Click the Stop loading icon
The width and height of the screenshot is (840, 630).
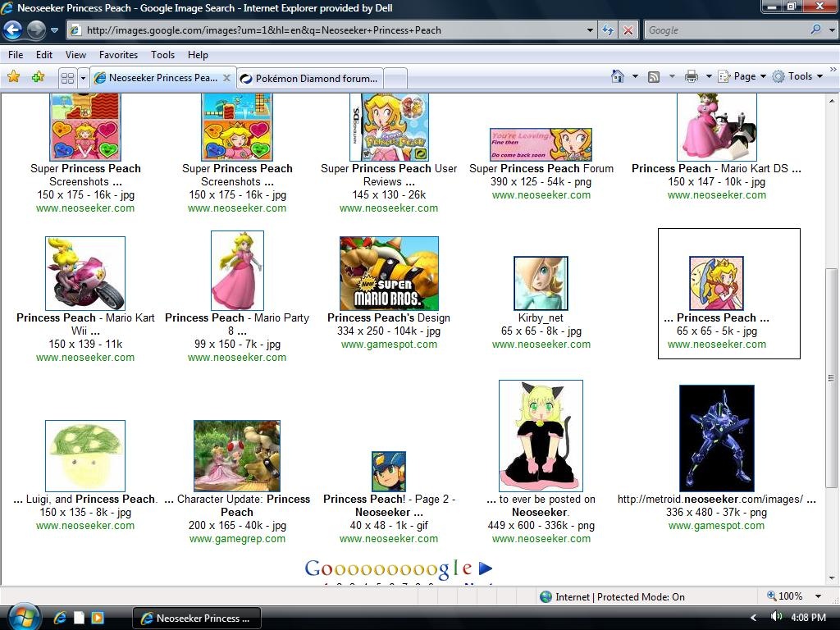click(x=627, y=30)
